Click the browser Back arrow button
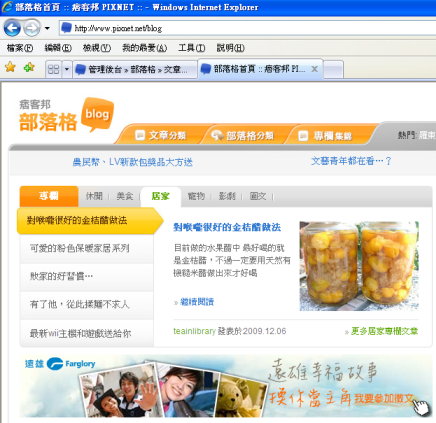 tap(12, 28)
